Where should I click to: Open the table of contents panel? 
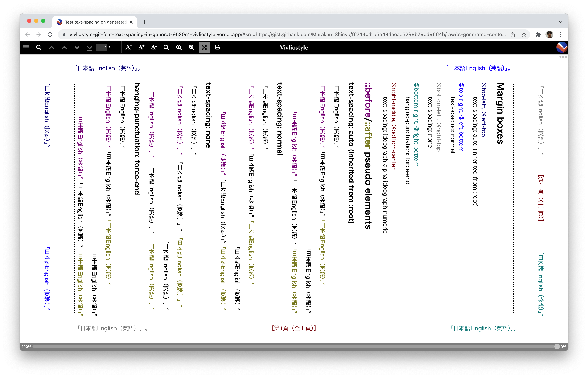click(26, 47)
